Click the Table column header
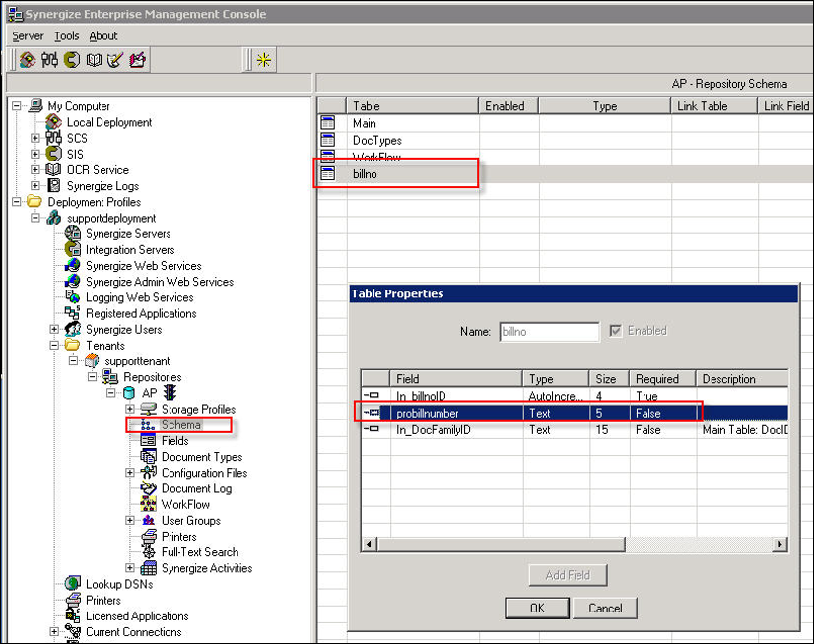Image resolution: width=814 pixels, height=644 pixels. (x=412, y=106)
